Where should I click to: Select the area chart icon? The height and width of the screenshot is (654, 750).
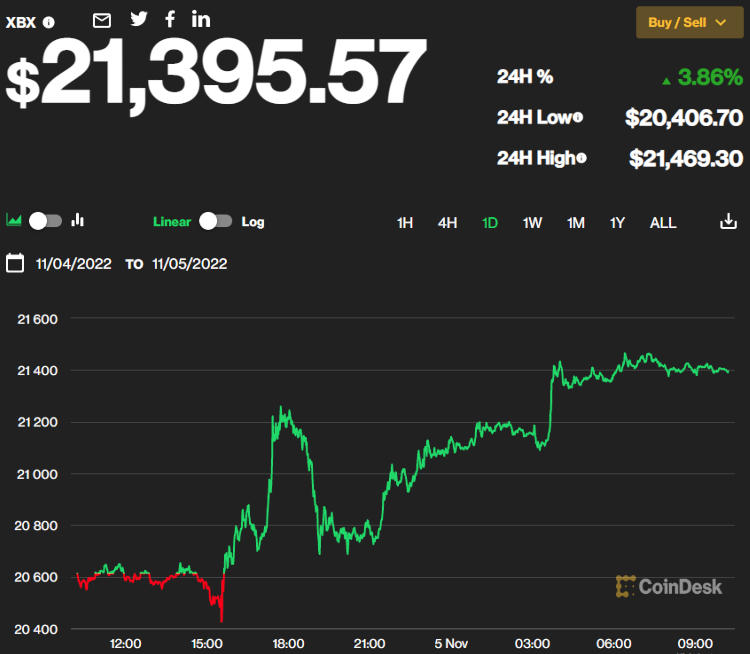[x=14, y=221]
